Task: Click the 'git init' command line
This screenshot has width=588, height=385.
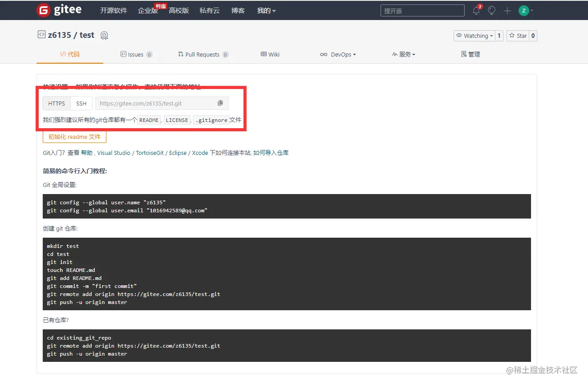Action: pyautogui.click(x=60, y=262)
